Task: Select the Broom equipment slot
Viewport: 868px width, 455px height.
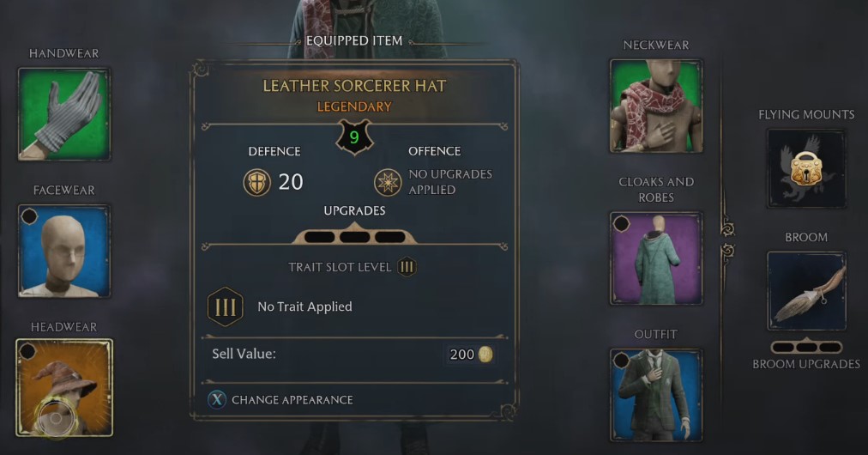Action: click(806, 291)
